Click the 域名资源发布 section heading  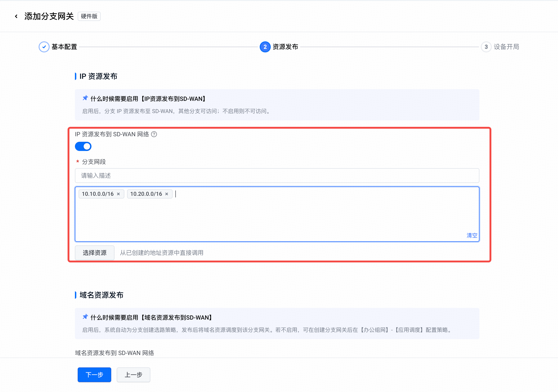pos(102,295)
